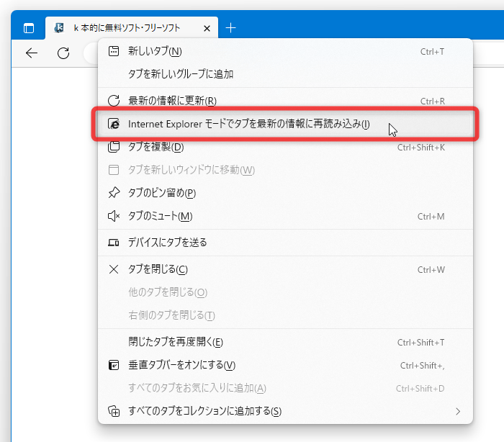Select タブを閉じる(C)
Screen dimensions: 504x442
pos(285,269)
